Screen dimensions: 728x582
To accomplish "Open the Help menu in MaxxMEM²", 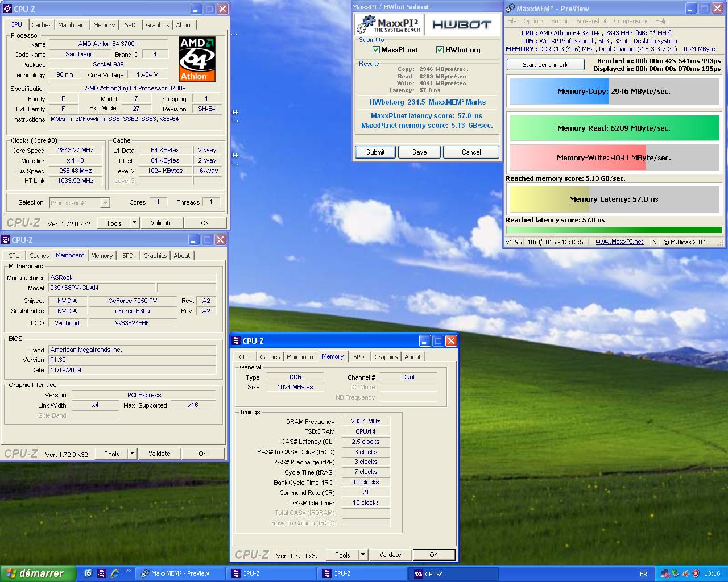I will (x=661, y=21).
